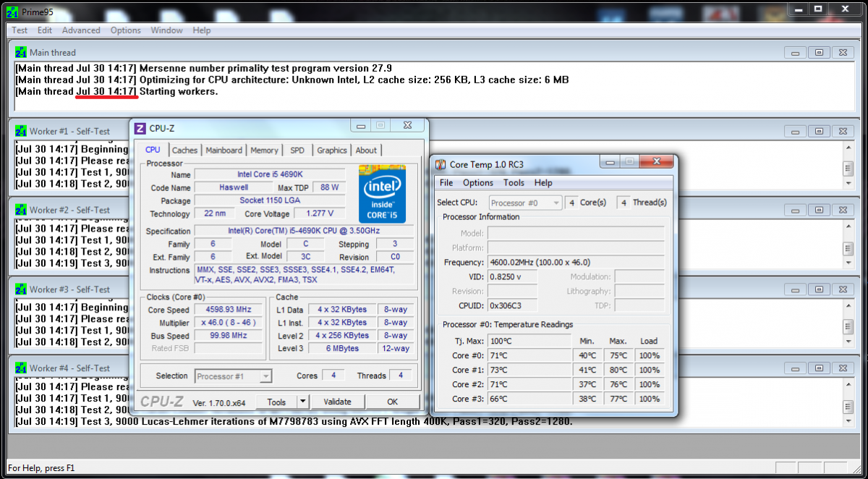
Task: Open the Select CPU Processor #0 dropdown
Action: pos(526,203)
